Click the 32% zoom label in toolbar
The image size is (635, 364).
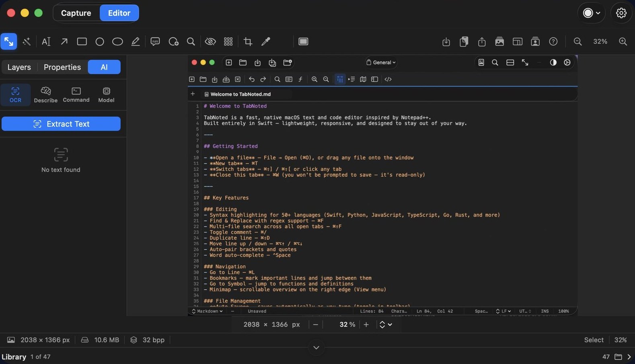(x=600, y=41)
